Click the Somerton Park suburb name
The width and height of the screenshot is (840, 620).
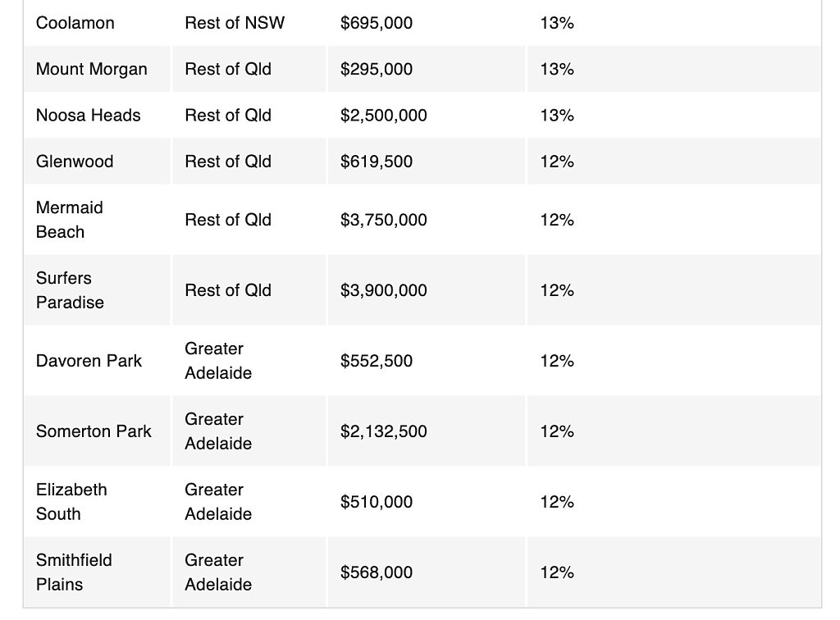(x=94, y=431)
